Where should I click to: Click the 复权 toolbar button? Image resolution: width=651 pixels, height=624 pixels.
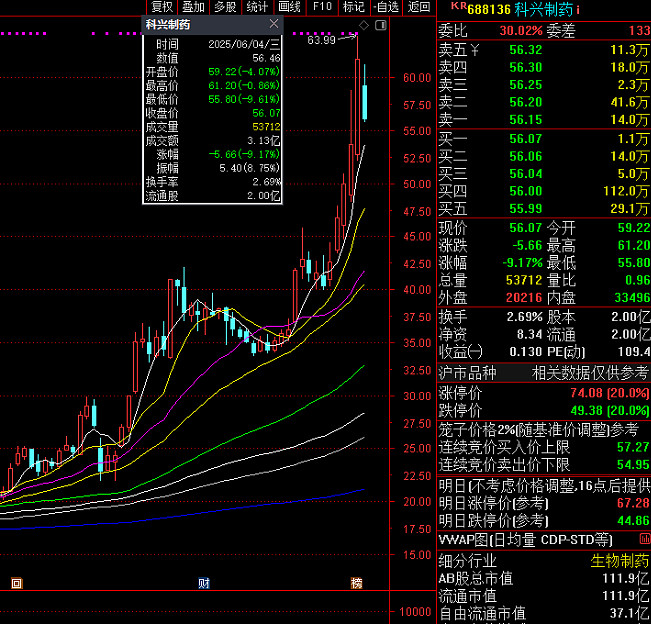click(162, 7)
